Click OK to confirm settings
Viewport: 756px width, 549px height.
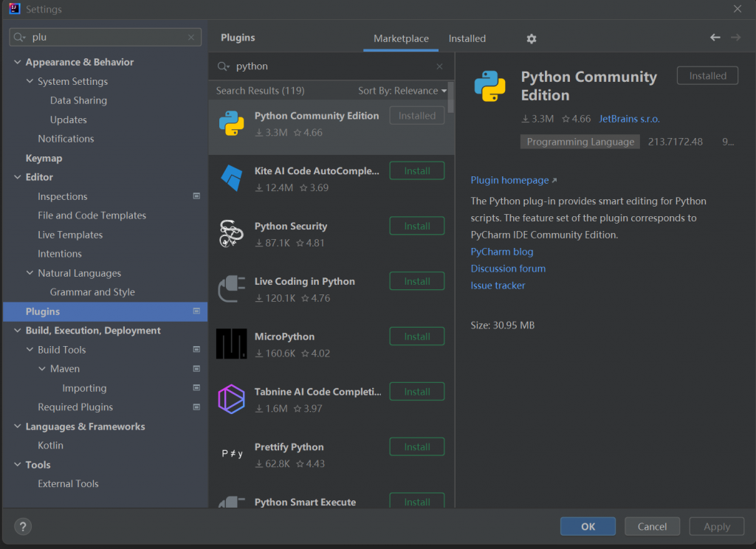[588, 526]
